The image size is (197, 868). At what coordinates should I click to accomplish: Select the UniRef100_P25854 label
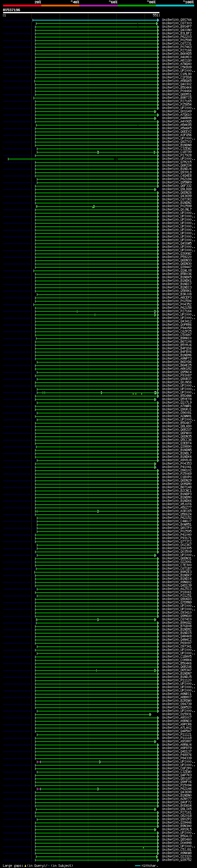pos(176,104)
